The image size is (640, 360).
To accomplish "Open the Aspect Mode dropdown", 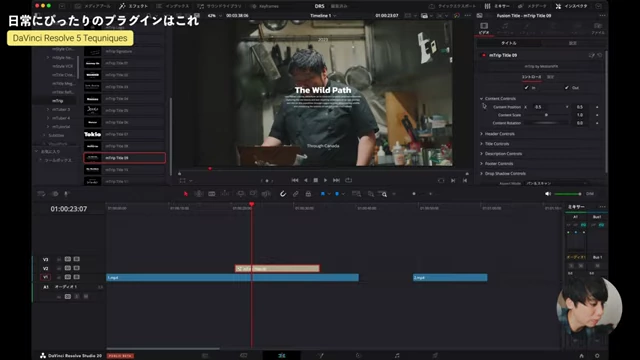I will coord(556,183).
